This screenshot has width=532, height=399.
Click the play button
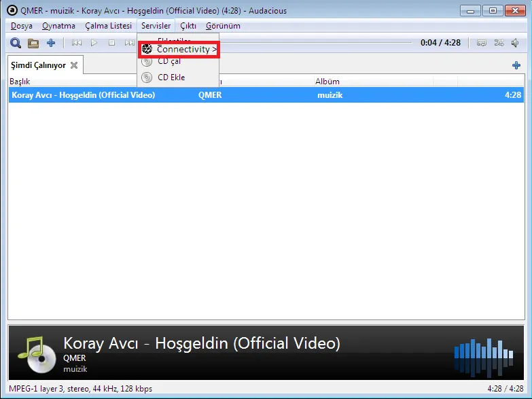[x=94, y=43]
